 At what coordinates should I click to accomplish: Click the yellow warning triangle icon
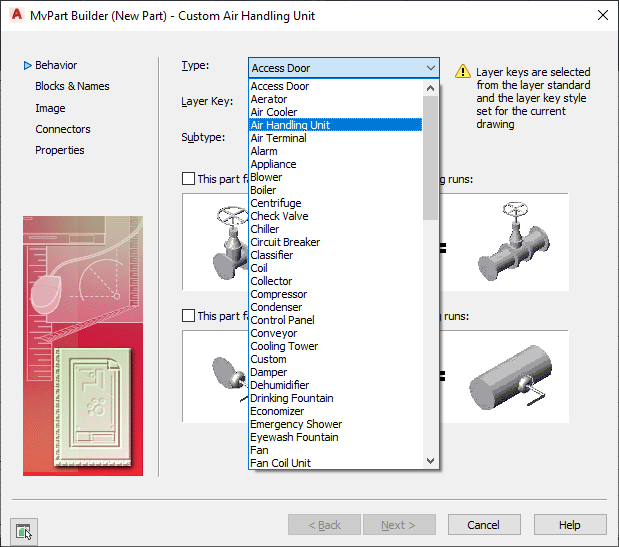click(463, 71)
